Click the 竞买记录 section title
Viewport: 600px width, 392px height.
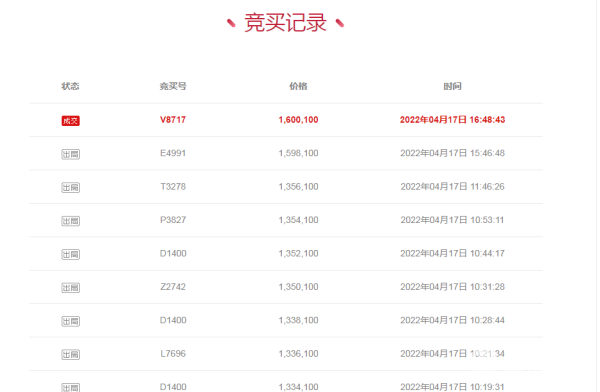[x=285, y=23]
